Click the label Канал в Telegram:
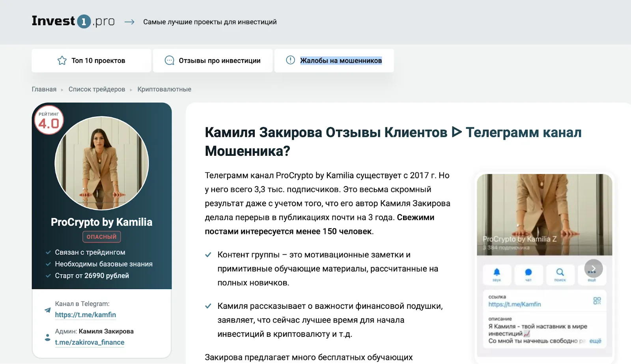 [x=82, y=304]
